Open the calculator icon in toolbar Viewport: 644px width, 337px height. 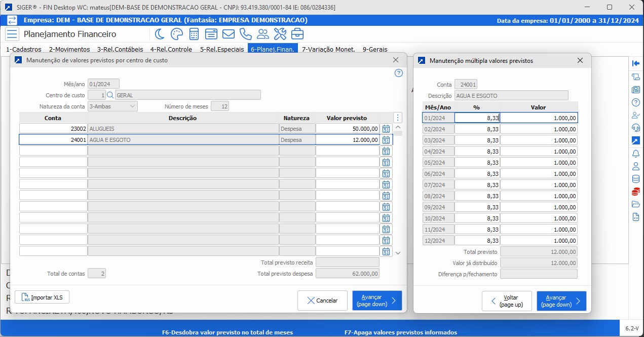(x=194, y=34)
